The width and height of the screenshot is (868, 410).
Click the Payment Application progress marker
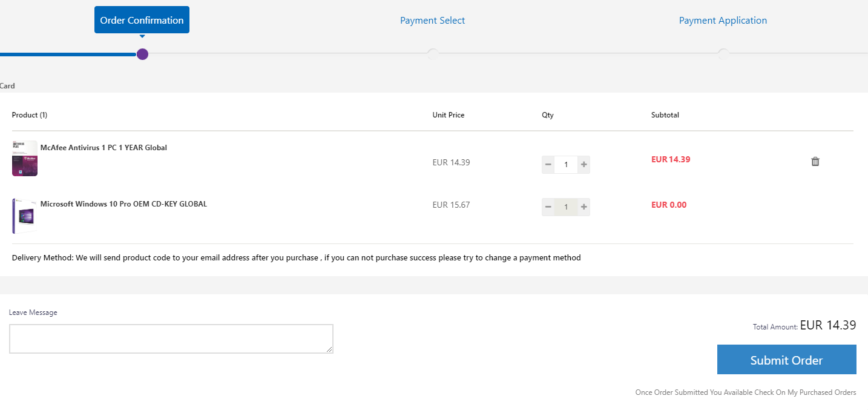723,55
